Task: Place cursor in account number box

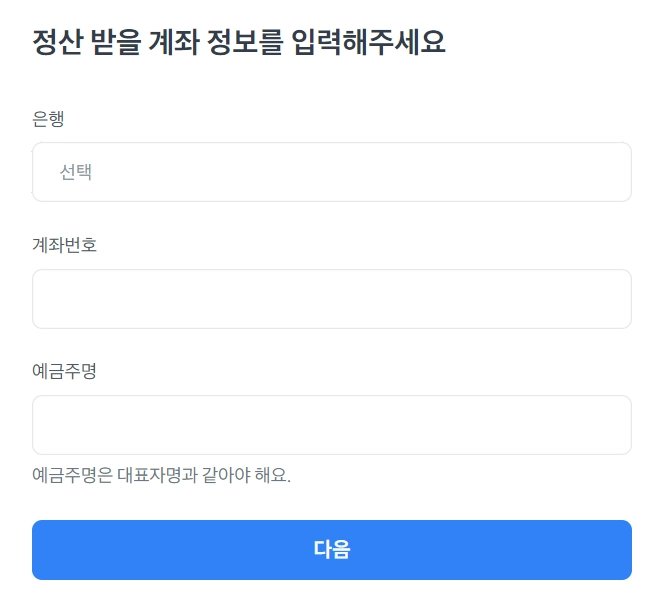Action: (x=331, y=299)
